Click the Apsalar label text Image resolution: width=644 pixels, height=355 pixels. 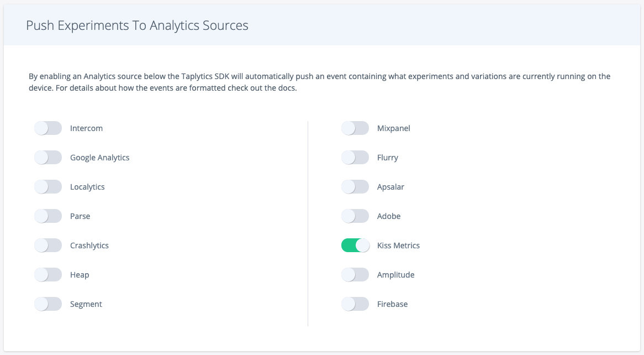tap(390, 187)
